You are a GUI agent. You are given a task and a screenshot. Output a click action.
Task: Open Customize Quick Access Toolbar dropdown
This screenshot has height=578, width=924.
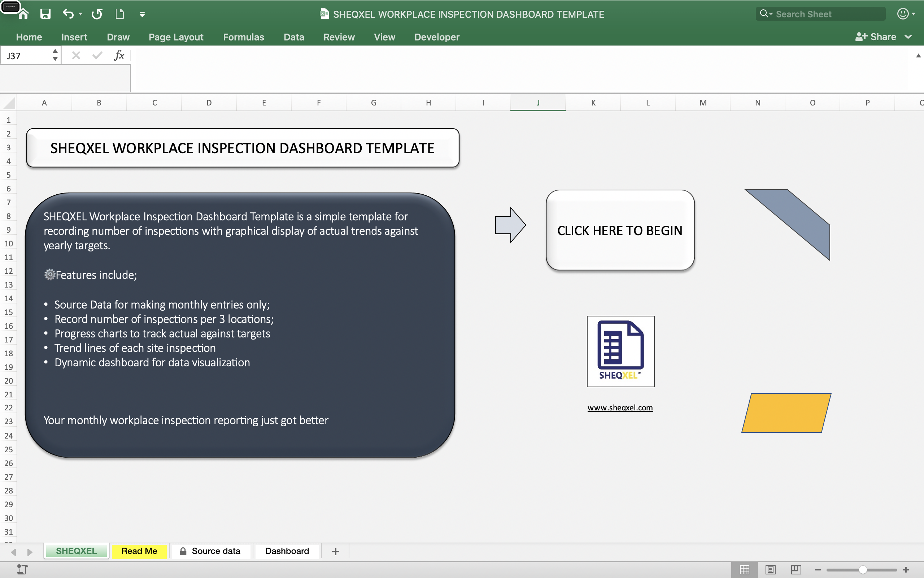[x=142, y=14]
